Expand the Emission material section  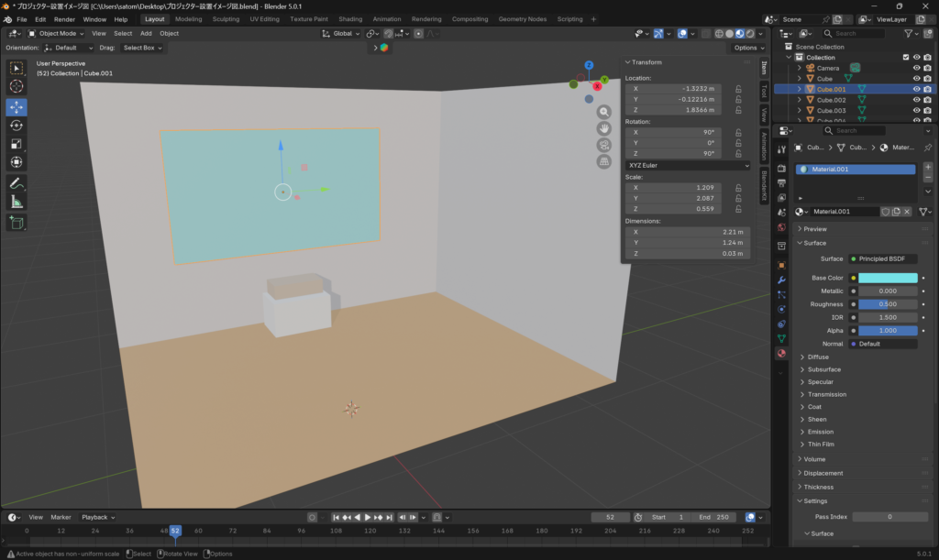click(x=821, y=432)
